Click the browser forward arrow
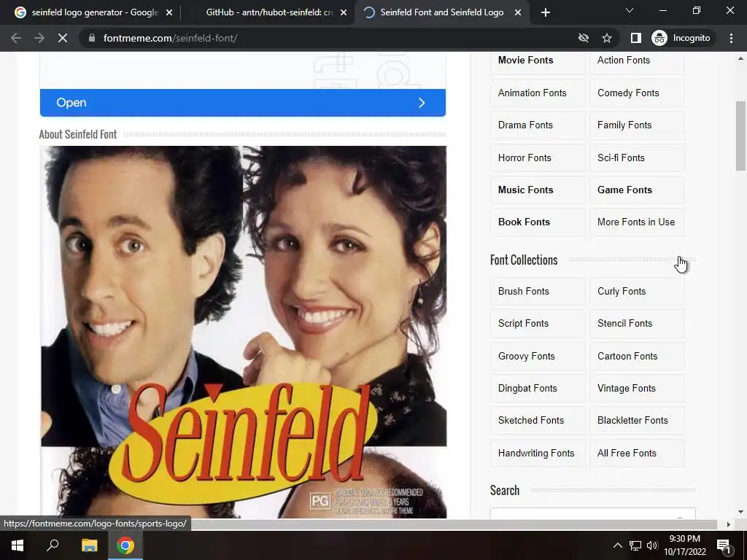747x560 pixels. (39, 38)
